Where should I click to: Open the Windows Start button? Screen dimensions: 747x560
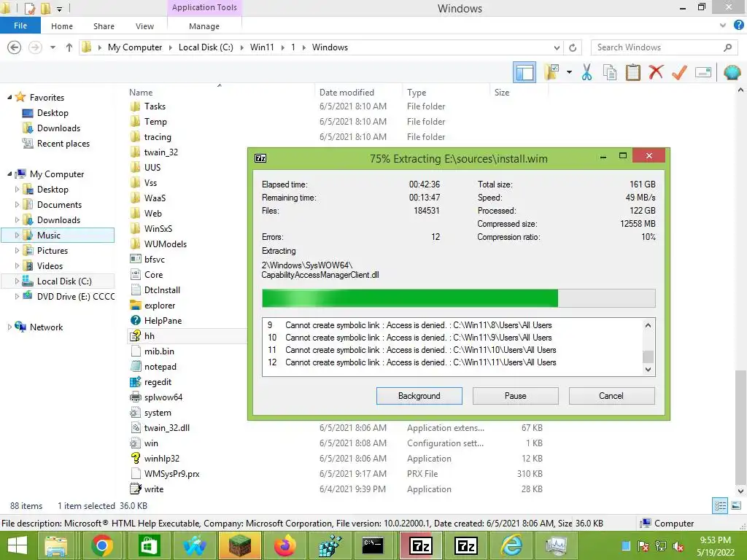click(18, 545)
